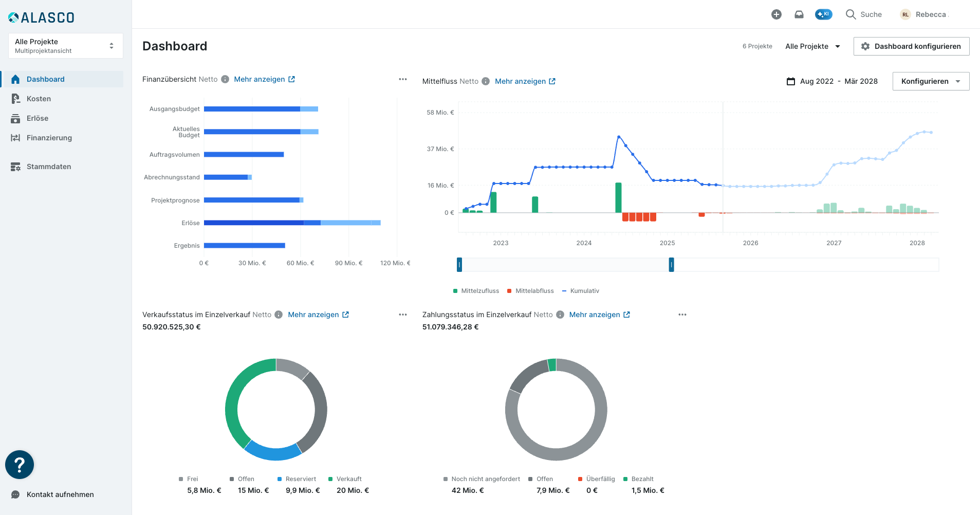Open the KI assistant badge

823,14
